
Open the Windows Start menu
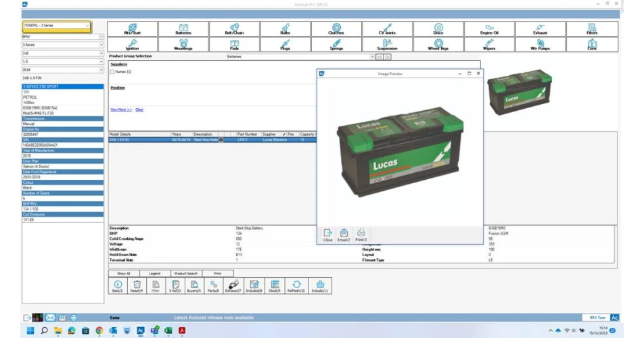(30, 331)
